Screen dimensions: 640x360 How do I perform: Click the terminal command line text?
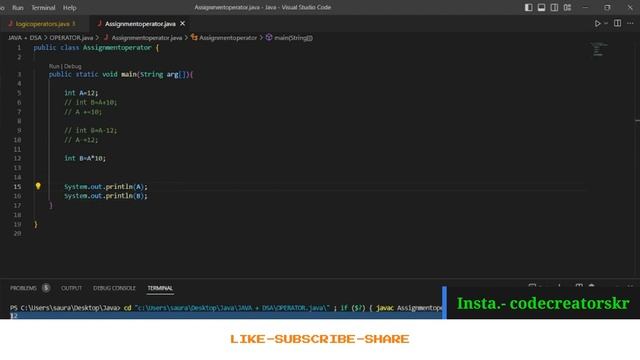click(226, 308)
